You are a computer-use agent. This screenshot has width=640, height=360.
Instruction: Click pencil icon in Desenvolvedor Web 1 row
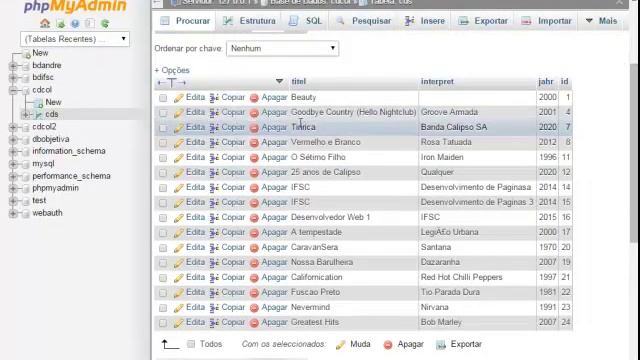click(x=178, y=218)
